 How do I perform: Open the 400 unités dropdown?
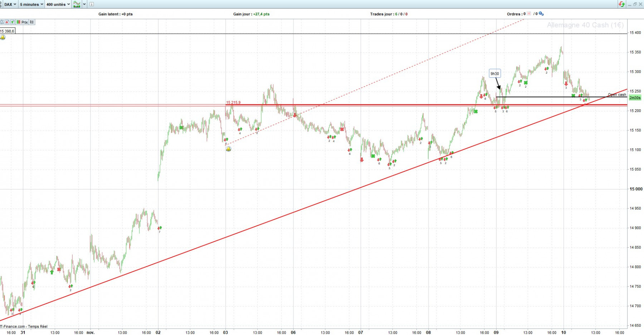[x=58, y=4]
